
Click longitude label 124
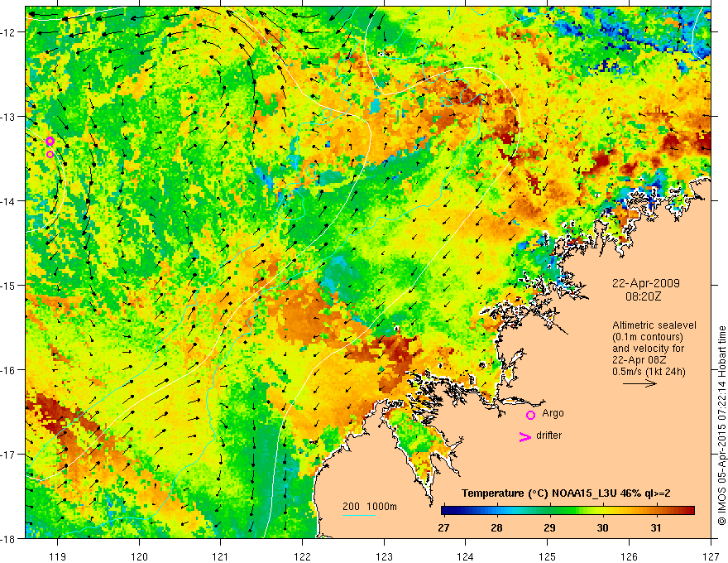466,556
